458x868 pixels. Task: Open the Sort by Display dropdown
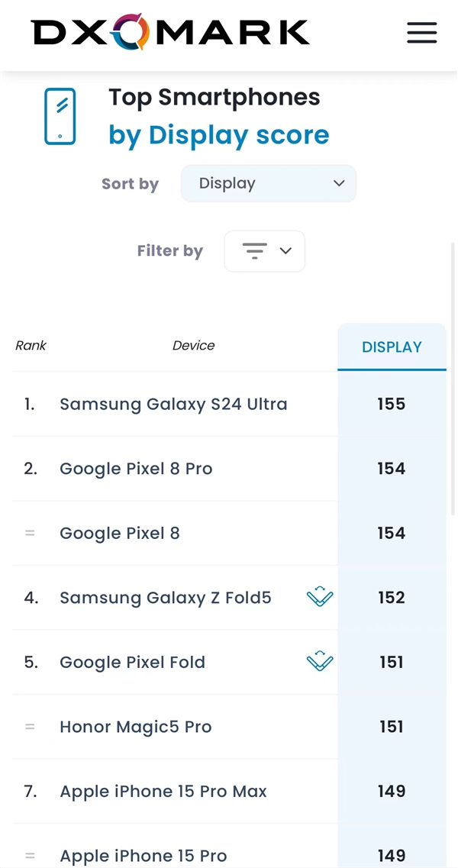coord(268,183)
